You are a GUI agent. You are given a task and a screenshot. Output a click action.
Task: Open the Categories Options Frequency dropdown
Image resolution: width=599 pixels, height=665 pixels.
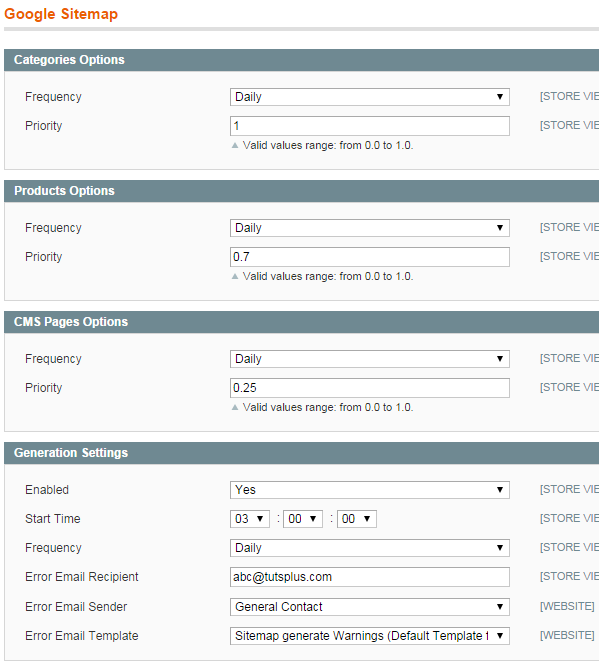pyautogui.click(x=369, y=97)
